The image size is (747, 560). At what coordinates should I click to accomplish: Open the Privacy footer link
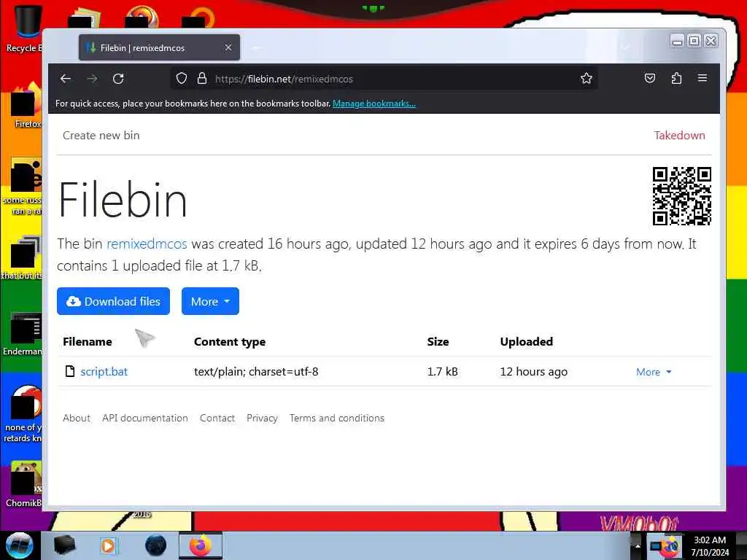tap(262, 418)
